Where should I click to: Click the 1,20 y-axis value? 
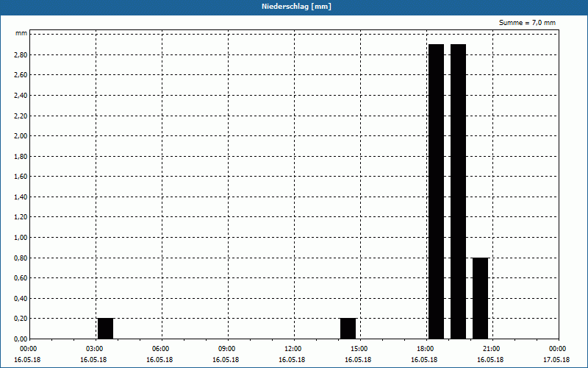pyautogui.click(x=21, y=217)
